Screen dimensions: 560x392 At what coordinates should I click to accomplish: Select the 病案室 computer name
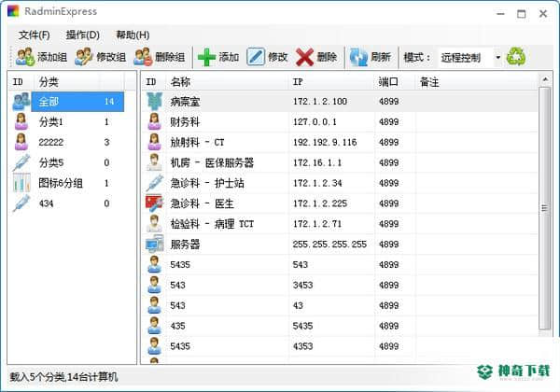coord(185,102)
